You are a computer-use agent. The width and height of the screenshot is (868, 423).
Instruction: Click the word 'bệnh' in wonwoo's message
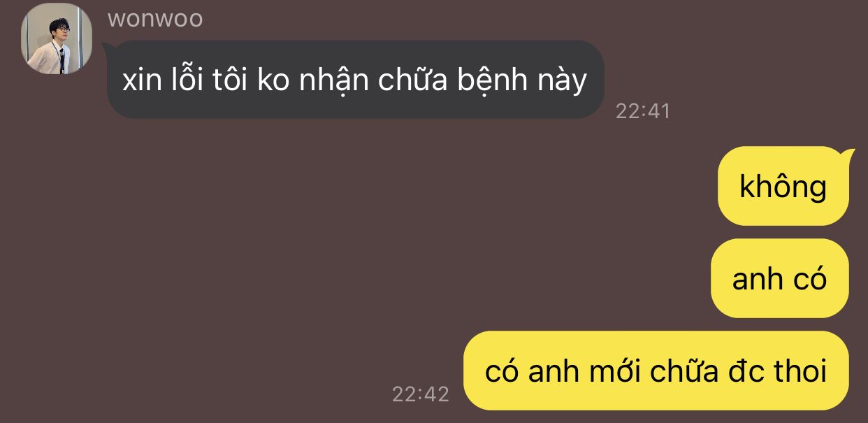[492, 81]
